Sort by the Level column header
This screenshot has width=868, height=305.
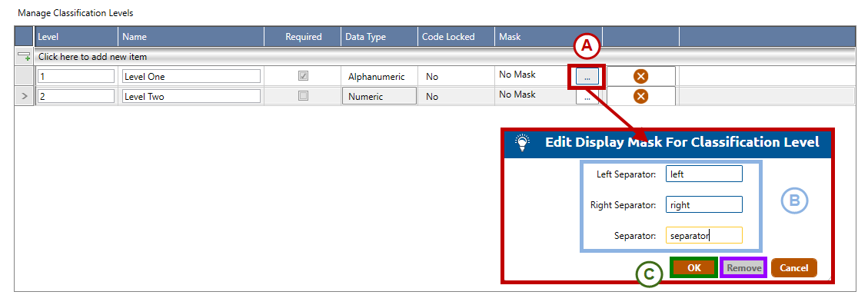(x=76, y=37)
